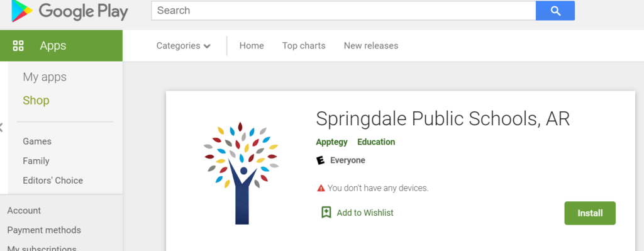Collapse the sidebar with the left arrow

pos(2,127)
